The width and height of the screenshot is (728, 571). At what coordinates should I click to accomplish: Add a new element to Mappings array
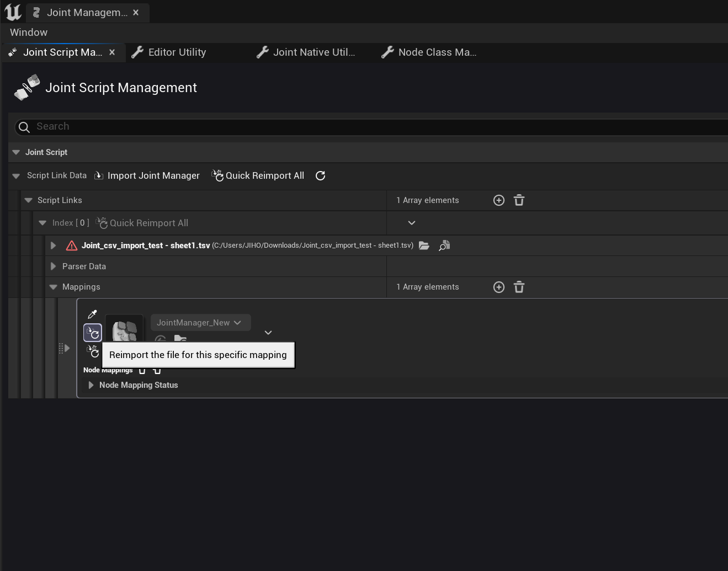point(498,287)
